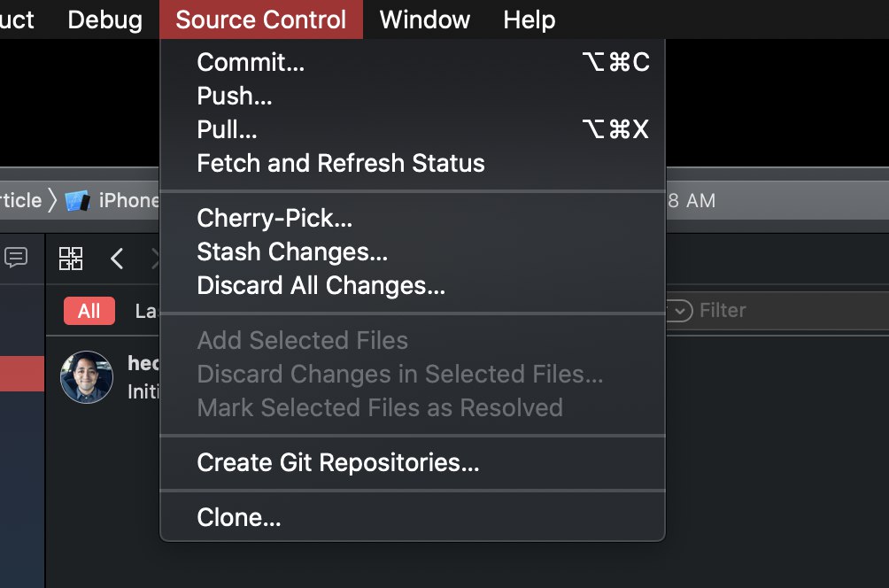
Task: Click the related items grid icon
Action: coord(71,259)
